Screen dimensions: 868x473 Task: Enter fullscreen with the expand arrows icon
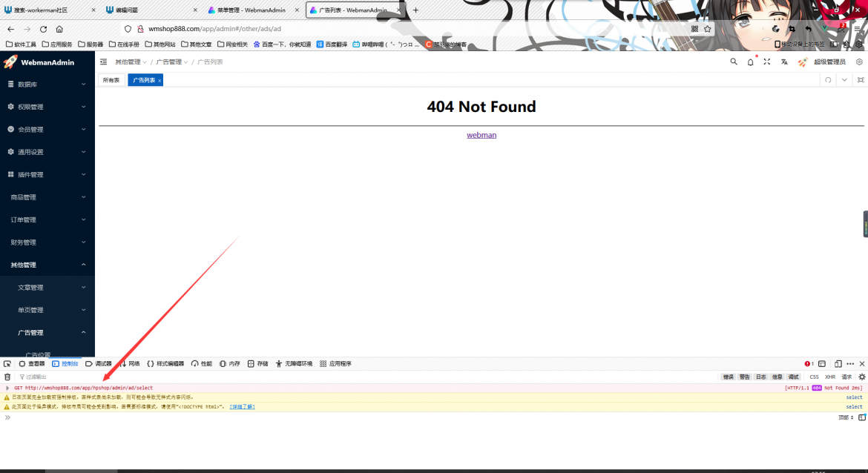click(x=766, y=62)
